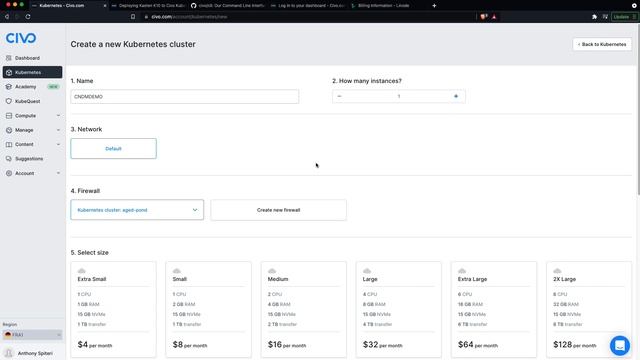Click Create new firewall button
Image resolution: width=640 pixels, height=360 pixels.
(x=278, y=210)
